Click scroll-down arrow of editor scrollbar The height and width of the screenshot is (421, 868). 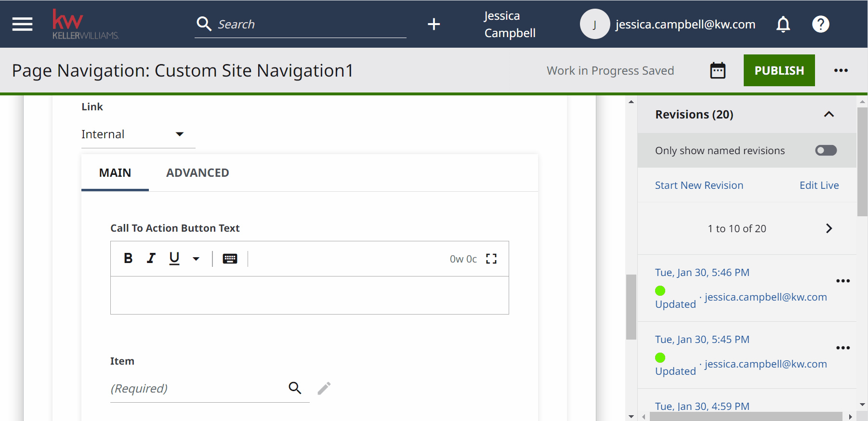pyautogui.click(x=631, y=417)
